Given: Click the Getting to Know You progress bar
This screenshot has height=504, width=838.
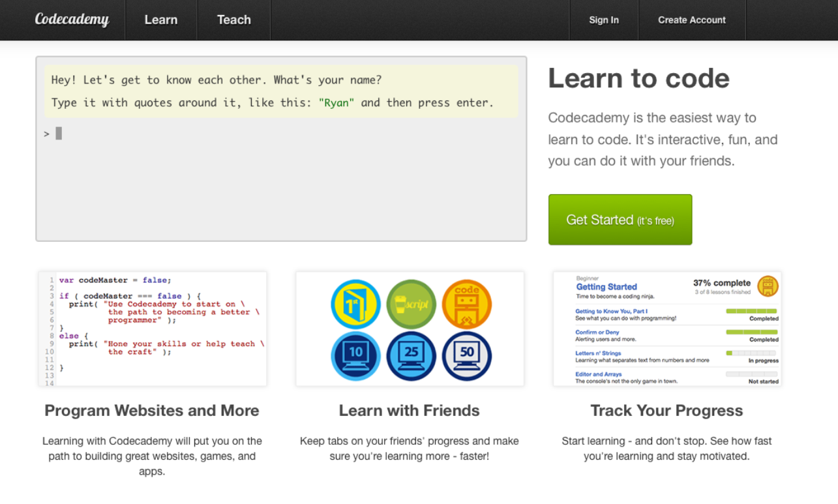Looking at the screenshot, I should (x=751, y=311).
